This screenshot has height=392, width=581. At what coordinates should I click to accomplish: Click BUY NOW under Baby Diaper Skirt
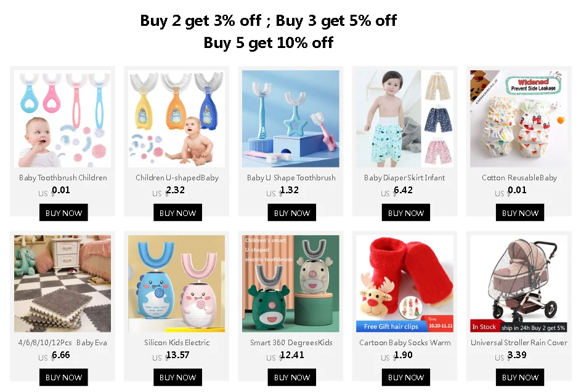pyautogui.click(x=406, y=212)
